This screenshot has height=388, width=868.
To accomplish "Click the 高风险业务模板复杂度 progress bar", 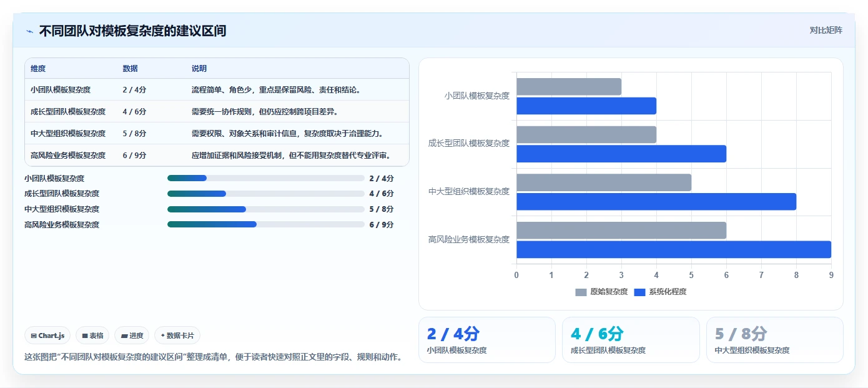I will click(265, 224).
